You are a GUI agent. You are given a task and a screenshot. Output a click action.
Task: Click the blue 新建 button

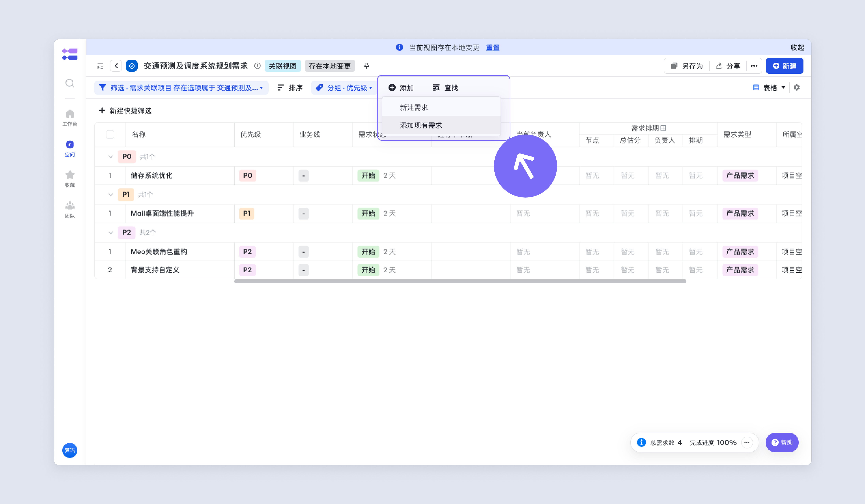[784, 66]
